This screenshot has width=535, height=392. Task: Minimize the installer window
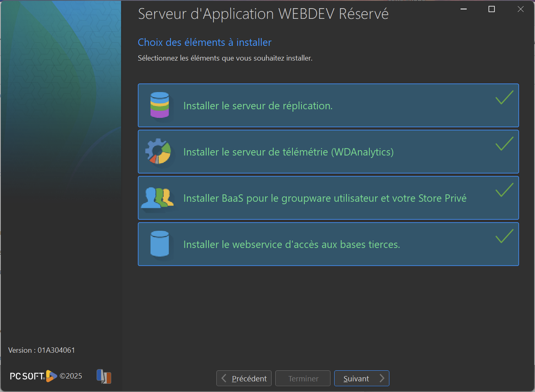(463, 9)
